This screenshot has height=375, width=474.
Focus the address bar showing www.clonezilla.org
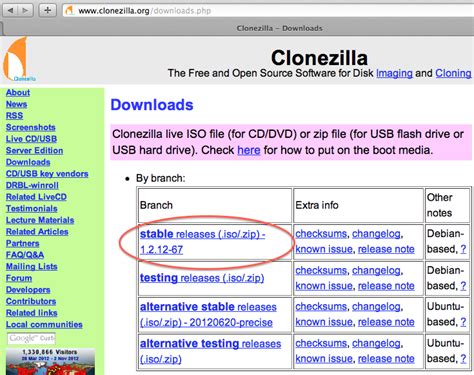(x=267, y=11)
